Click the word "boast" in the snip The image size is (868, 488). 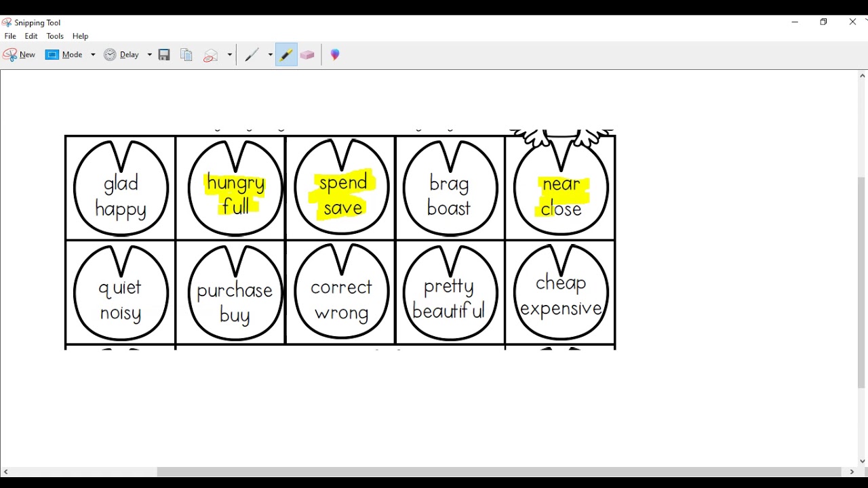(449, 208)
